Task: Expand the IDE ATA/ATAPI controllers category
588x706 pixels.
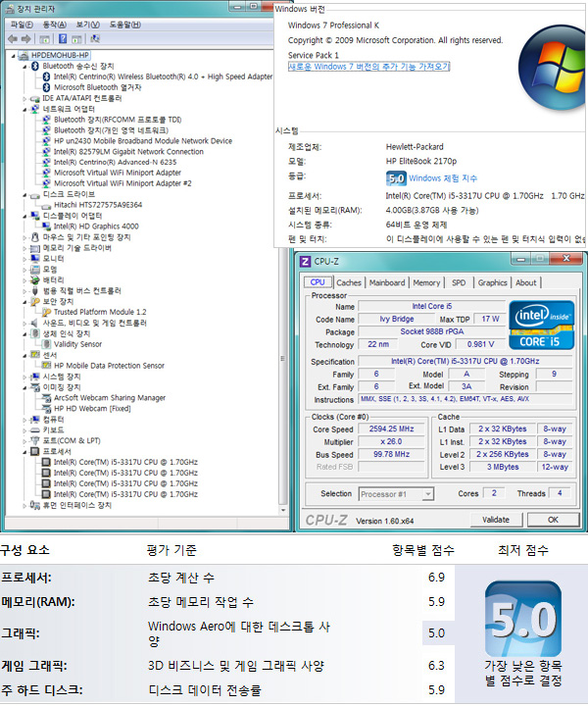Action: click(x=24, y=98)
